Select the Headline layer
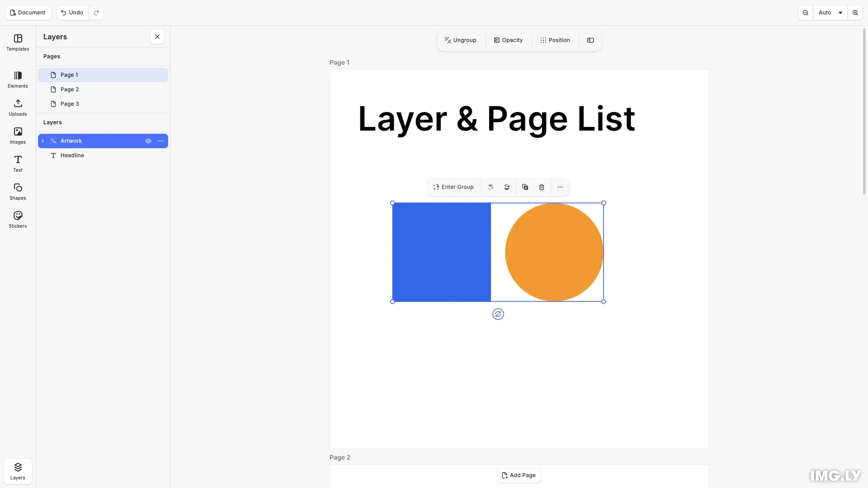868x488 pixels. click(103, 155)
